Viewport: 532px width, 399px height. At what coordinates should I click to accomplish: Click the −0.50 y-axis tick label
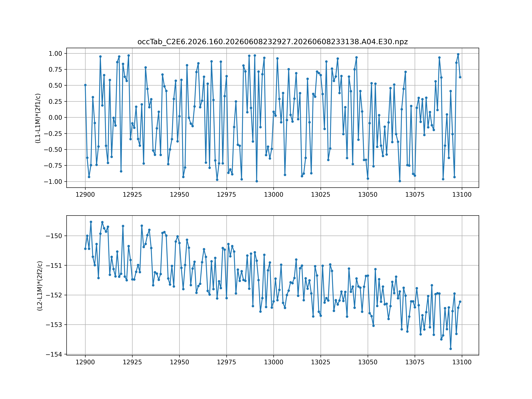(x=53, y=149)
